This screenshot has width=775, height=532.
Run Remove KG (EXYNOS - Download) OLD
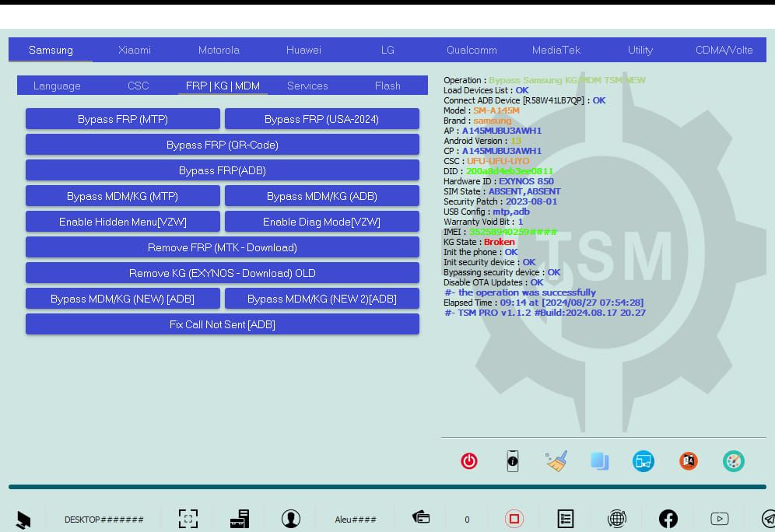coord(223,273)
